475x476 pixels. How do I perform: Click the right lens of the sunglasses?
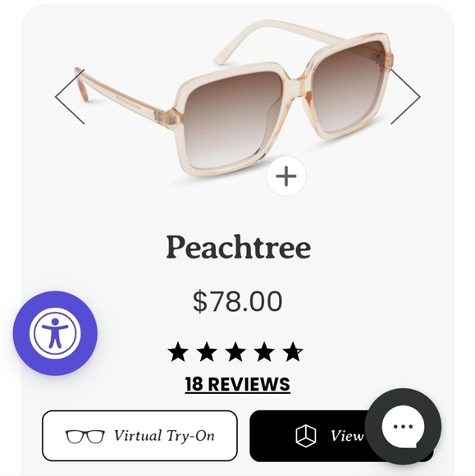[x=346, y=85]
